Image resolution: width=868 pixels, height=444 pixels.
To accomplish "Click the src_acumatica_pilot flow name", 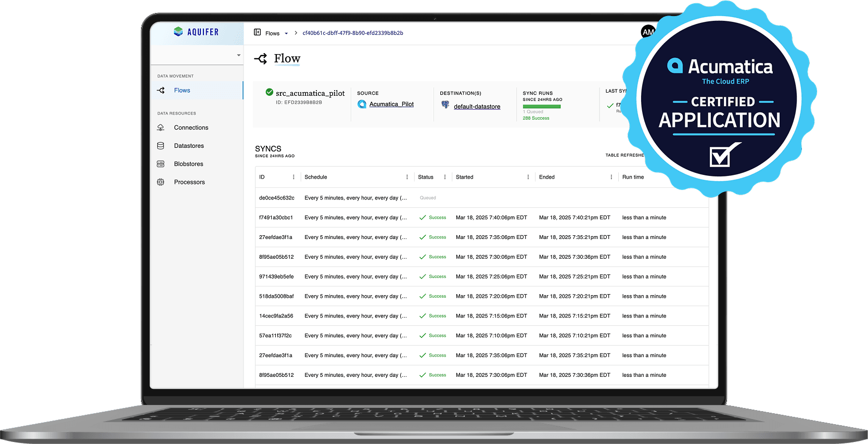I will pyautogui.click(x=310, y=93).
